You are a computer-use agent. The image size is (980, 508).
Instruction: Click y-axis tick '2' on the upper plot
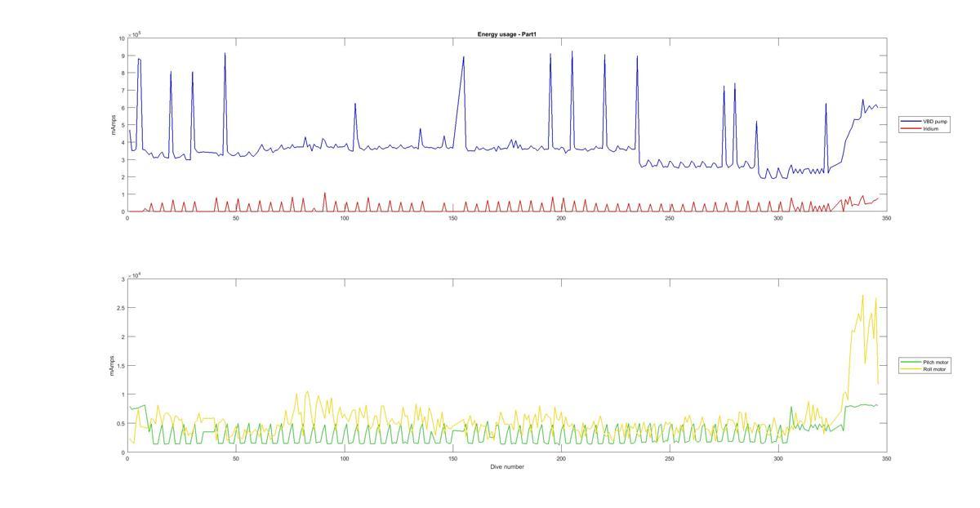122,177
